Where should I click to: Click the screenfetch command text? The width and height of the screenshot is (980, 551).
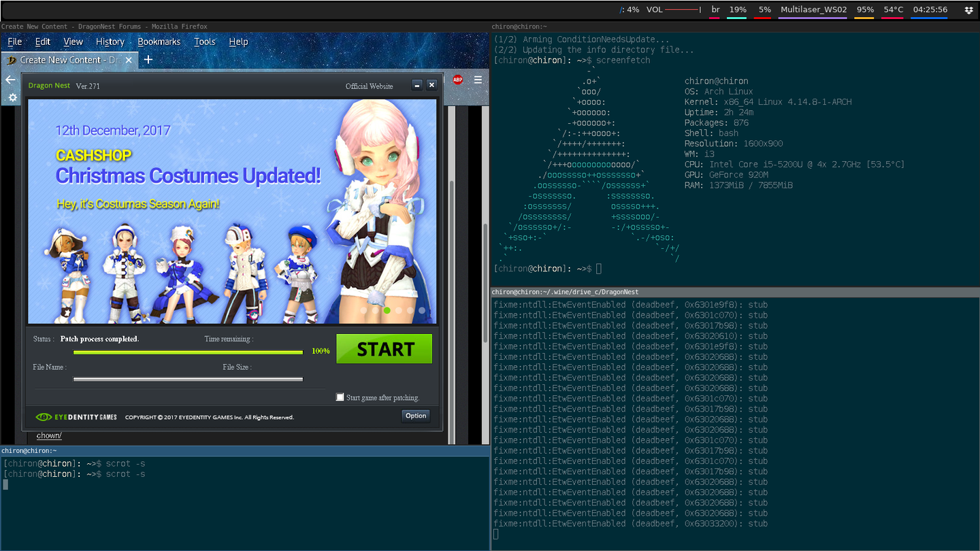[x=623, y=60]
